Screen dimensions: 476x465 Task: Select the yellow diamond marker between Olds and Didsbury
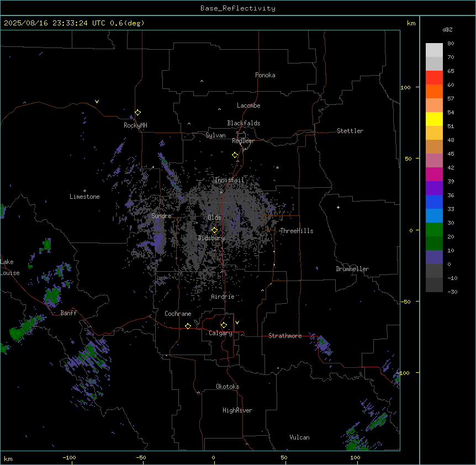point(214,230)
